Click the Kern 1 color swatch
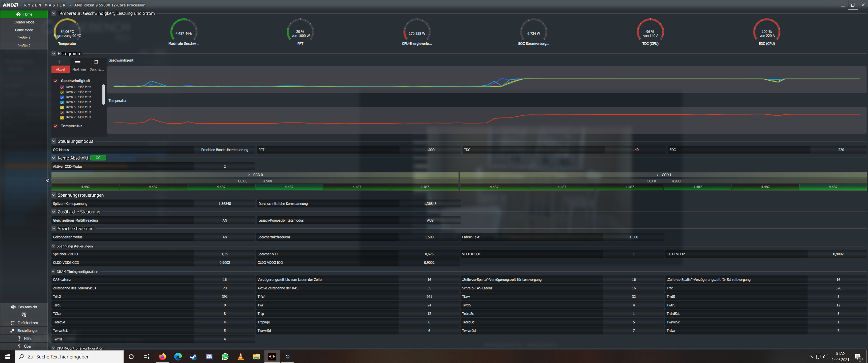Viewport: 868px width, 363px height. pos(62,87)
